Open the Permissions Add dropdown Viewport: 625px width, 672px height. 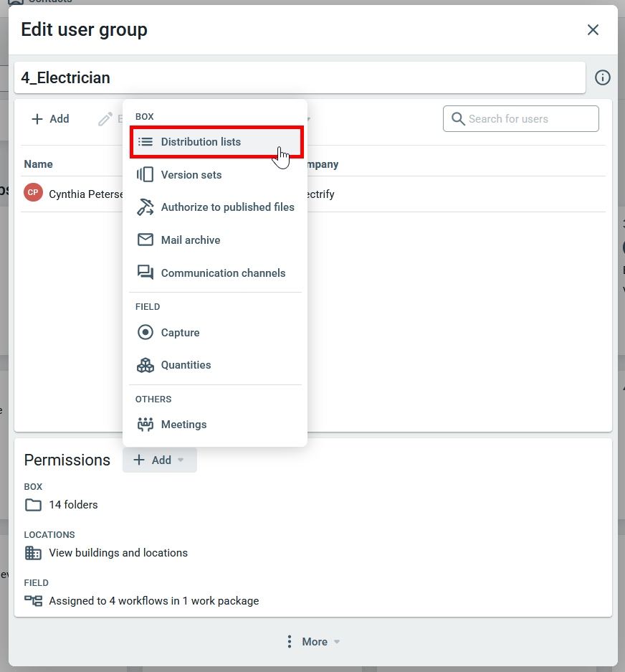click(159, 460)
